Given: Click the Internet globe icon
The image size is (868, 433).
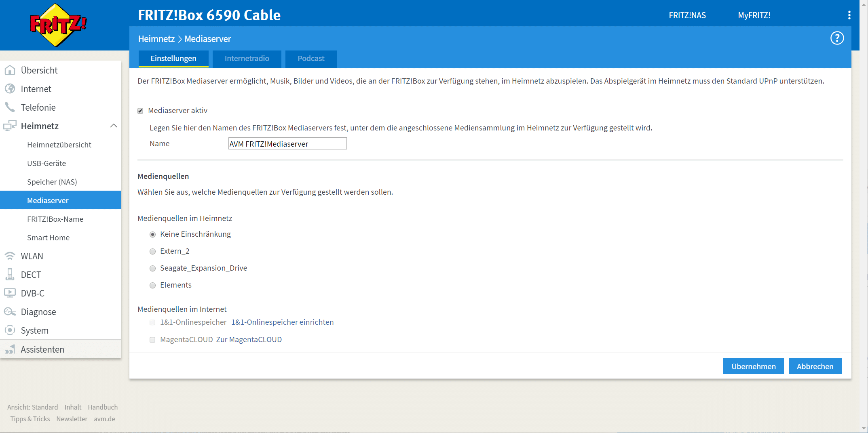Looking at the screenshot, I should click(10, 89).
